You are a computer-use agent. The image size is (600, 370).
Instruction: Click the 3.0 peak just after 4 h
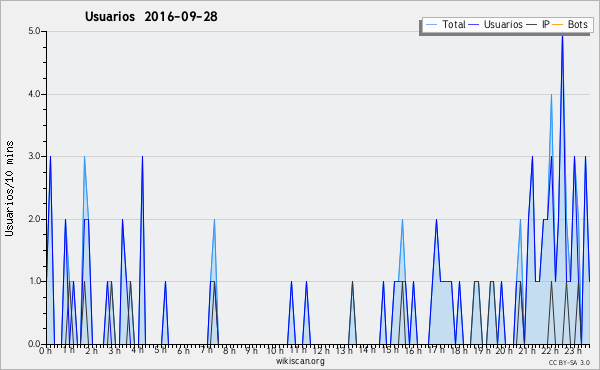[142, 158]
